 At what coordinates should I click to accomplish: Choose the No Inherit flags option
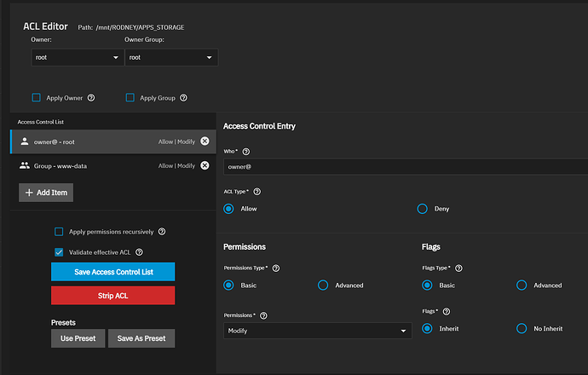click(x=522, y=328)
